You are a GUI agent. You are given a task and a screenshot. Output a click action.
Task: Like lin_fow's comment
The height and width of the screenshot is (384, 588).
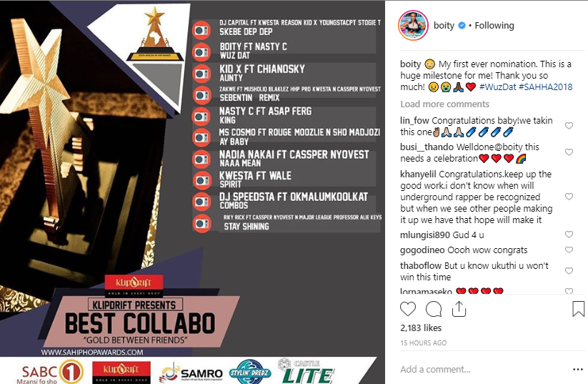pyautogui.click(x=569, y=126)
